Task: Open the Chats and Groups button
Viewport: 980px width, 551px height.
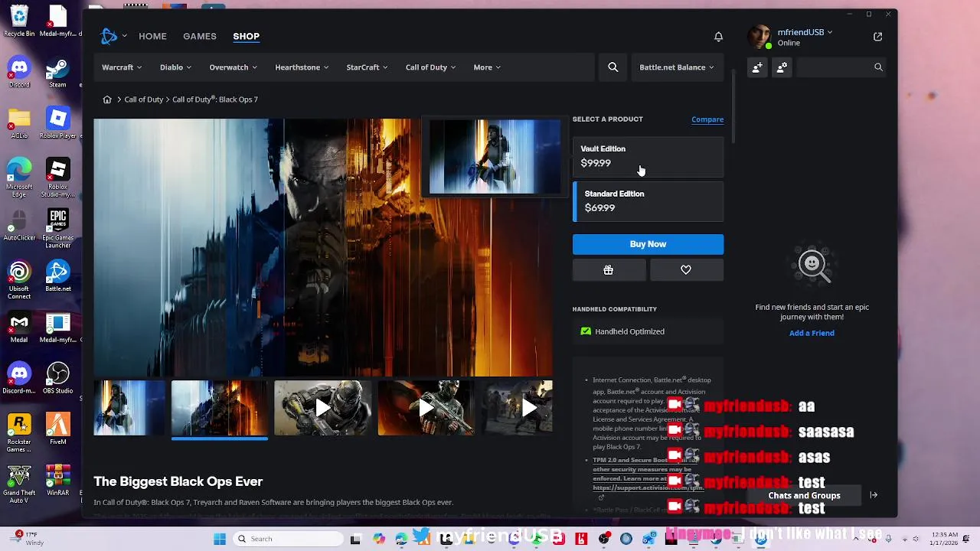Action: tap(804, 495)
